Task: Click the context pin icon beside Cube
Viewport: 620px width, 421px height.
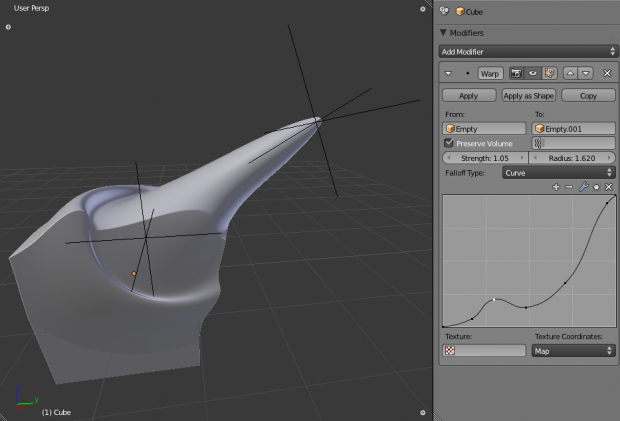Action: [444, 11]
